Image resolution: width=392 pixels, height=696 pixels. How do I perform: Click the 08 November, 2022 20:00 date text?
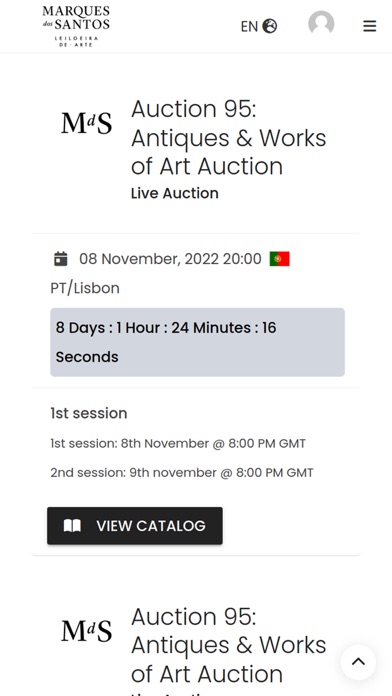coord(170,259)
